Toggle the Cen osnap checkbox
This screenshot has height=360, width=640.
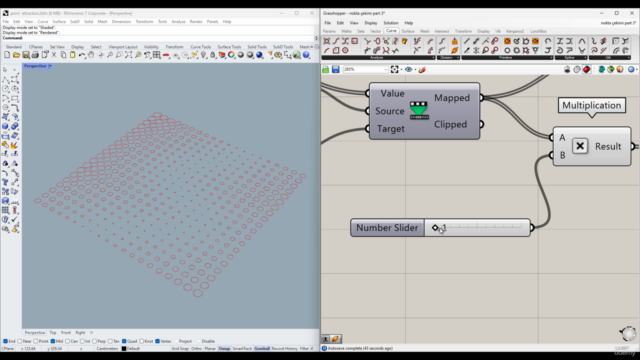pyautogui.click(x=68, y=341)
